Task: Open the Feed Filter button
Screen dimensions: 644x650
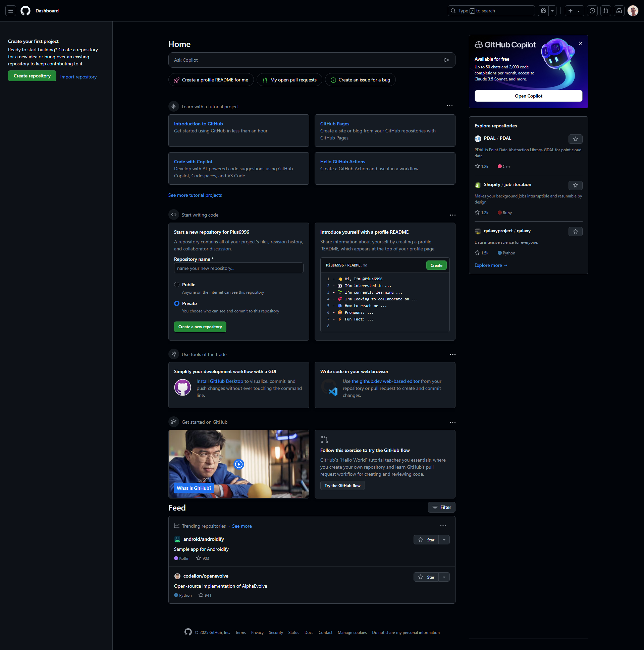Action: pos(442,507)
